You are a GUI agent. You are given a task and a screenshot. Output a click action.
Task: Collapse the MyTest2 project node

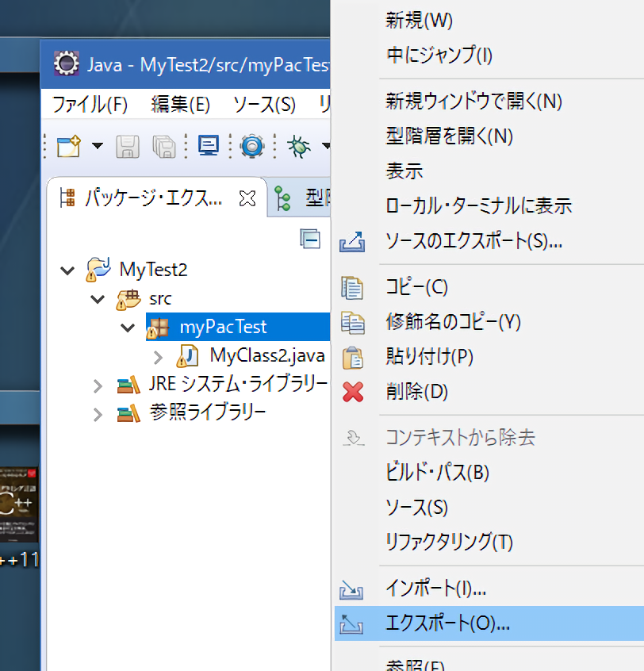pyautogui.click(x=67, y=270)
